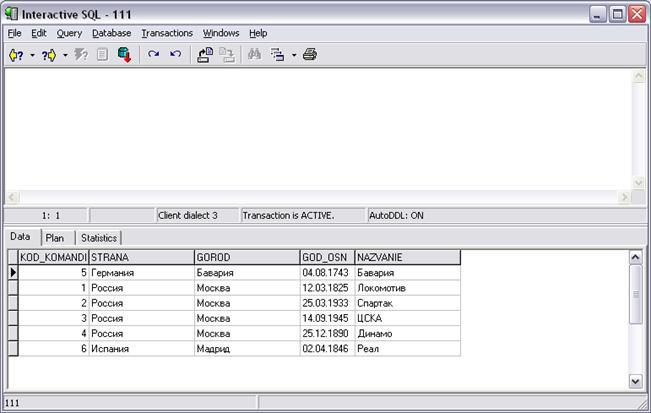Click the tree-list options icon in toolbar
This screenshot has height=413, width=651.
pyautogui.click(x=278, y=55)
